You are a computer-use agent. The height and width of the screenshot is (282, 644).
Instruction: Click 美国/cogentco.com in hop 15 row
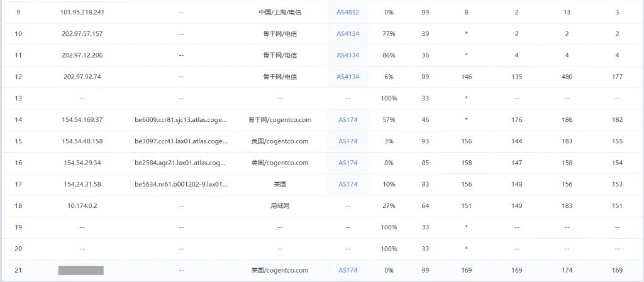pos(280,141)
